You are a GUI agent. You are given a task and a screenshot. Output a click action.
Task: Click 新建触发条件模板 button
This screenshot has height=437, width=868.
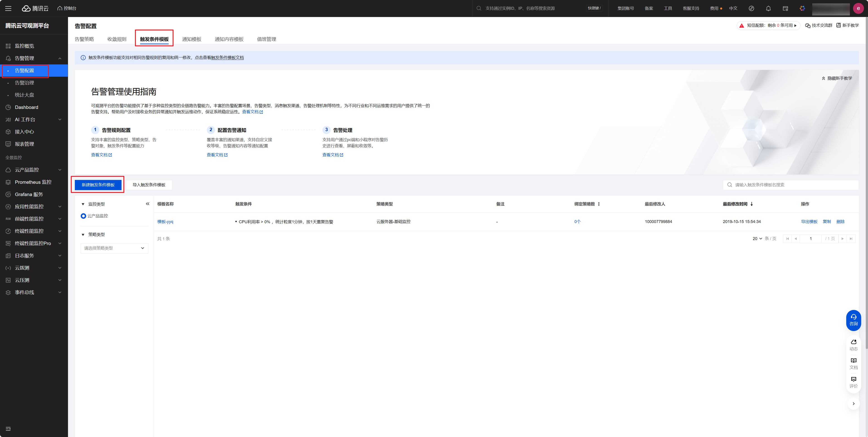(98, 185)
